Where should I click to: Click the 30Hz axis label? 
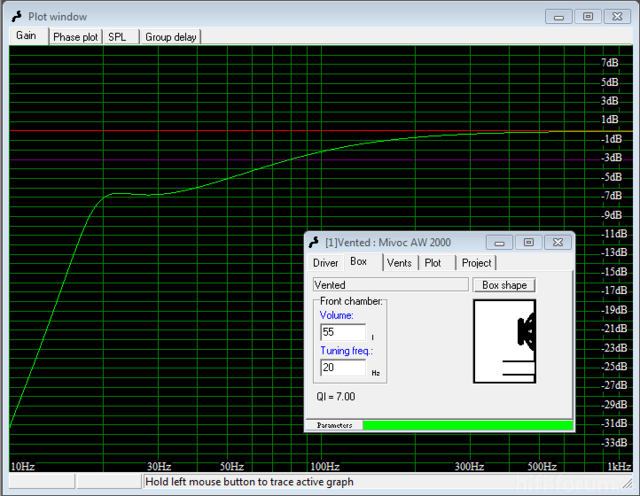pos(159,466)
